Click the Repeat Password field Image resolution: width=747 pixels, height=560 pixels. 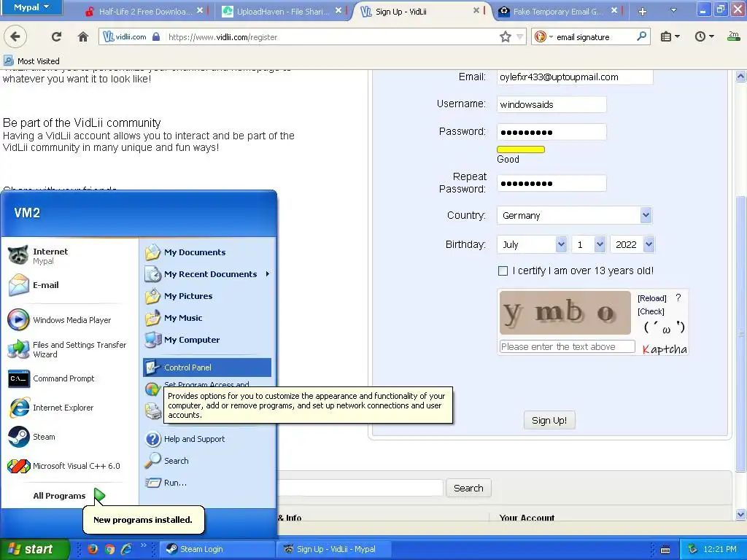pyautogui.click(x=551, y=183)
